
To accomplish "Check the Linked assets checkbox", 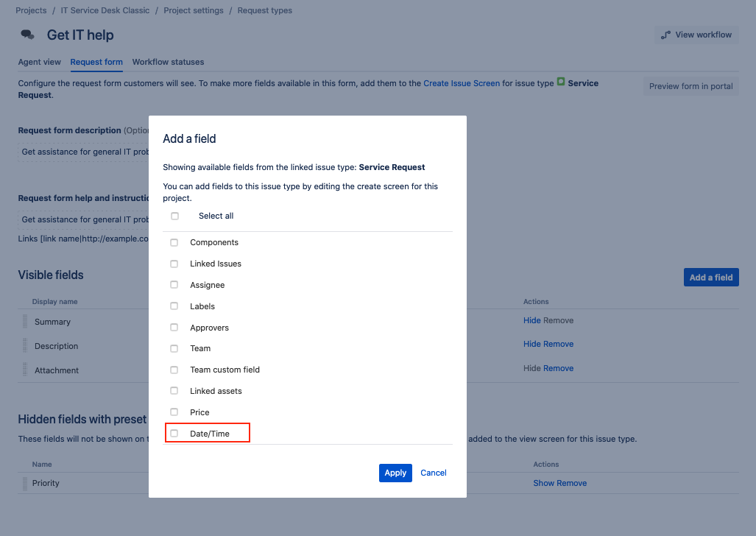I will 174,390.
